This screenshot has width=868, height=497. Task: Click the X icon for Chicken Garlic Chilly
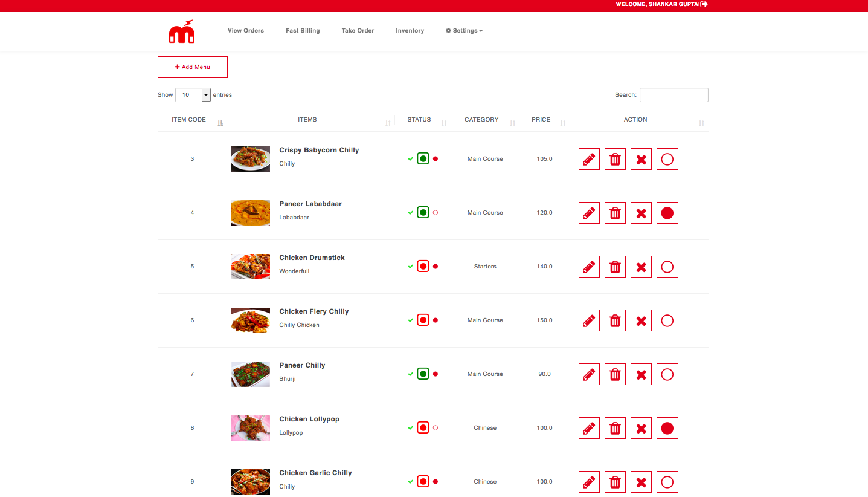pos(641,482)
